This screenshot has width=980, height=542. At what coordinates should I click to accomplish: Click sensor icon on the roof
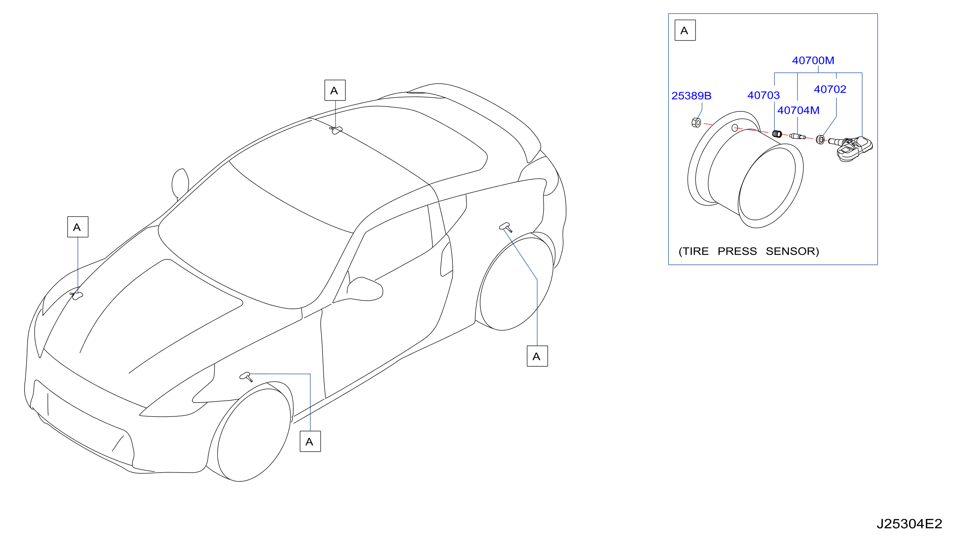click(336, 130)
